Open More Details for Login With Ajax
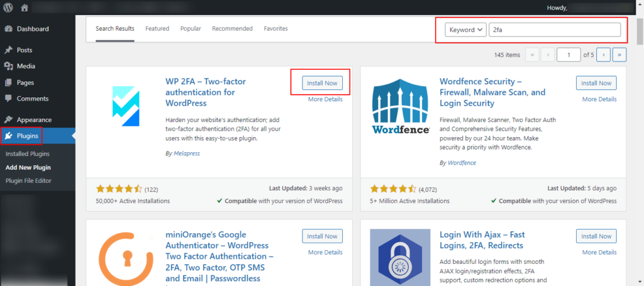Screen dimensions: 644x286 click(x=599, y=253)
